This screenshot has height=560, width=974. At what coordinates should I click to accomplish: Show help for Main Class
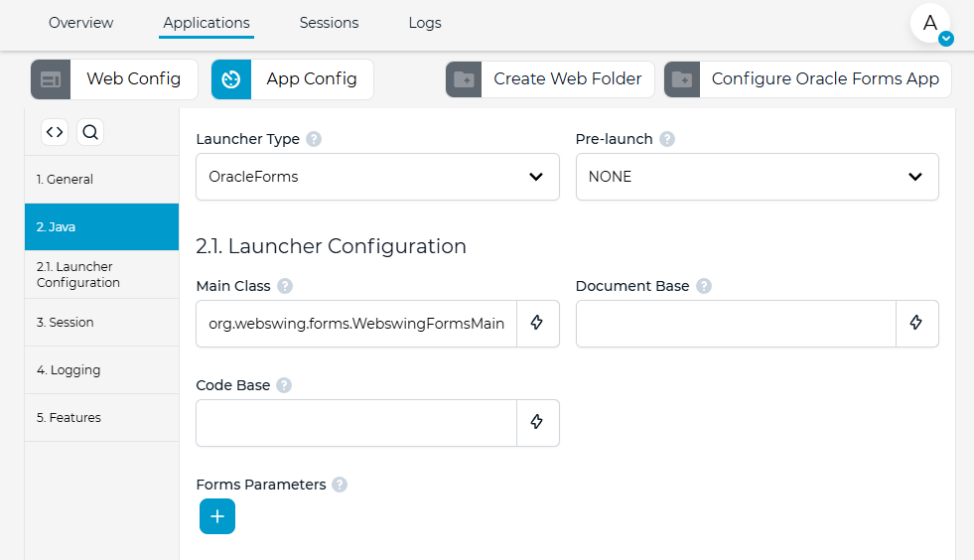(x=285, y=286)
